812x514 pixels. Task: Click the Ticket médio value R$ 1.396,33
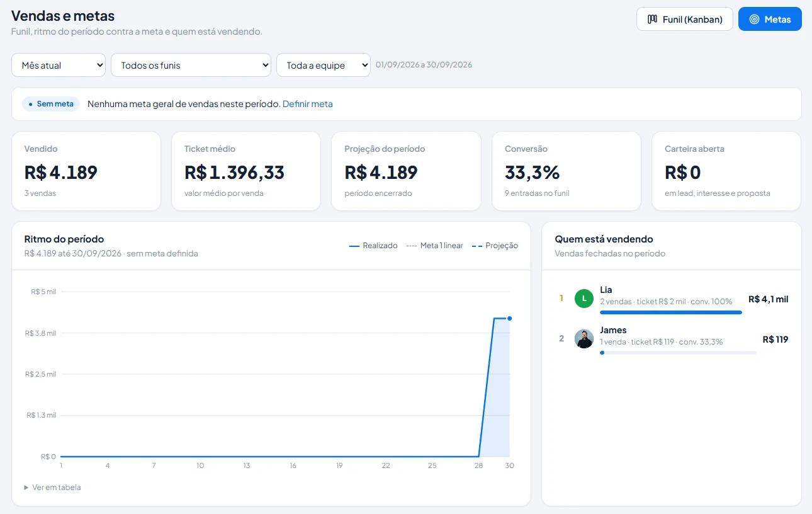(x=234, y=172)
